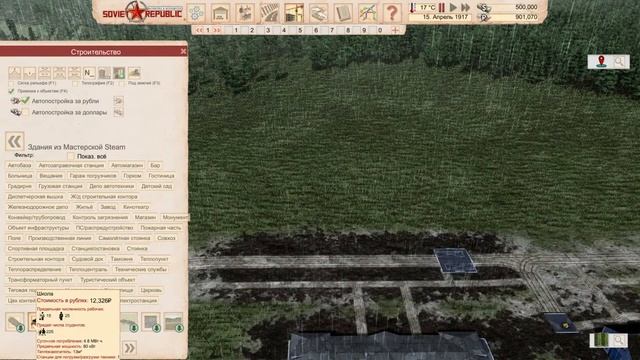The width and height of the screenshot is (640, 360).
Task: Go to next shortcut bar page
Action: (x=217, y=30)
